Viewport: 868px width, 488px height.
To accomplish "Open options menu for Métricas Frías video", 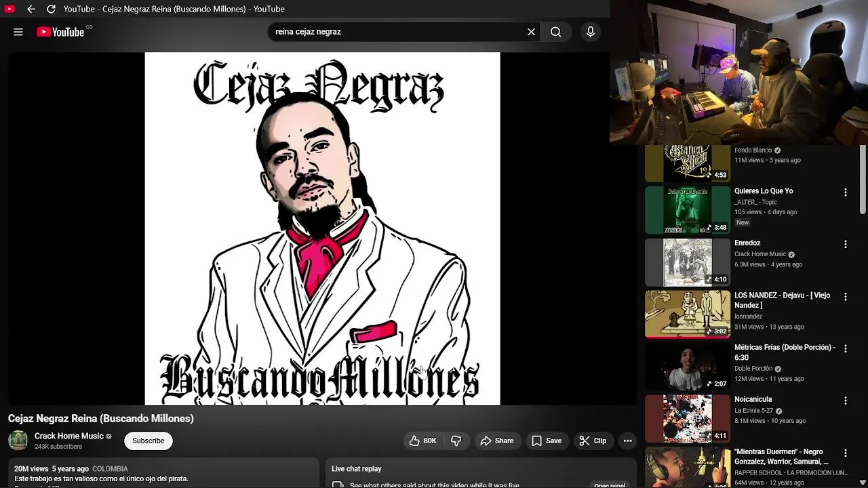I will tap(845, 348).
